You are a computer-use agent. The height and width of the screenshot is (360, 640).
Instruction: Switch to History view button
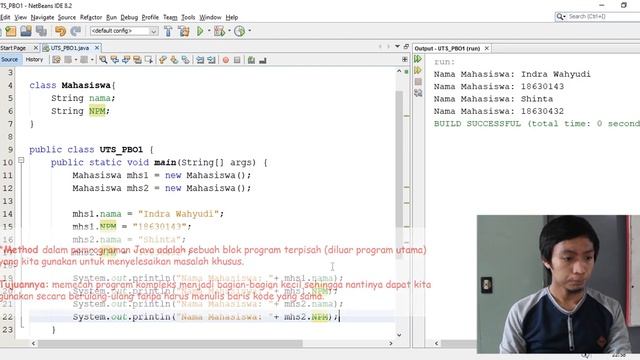click(34, 60)
